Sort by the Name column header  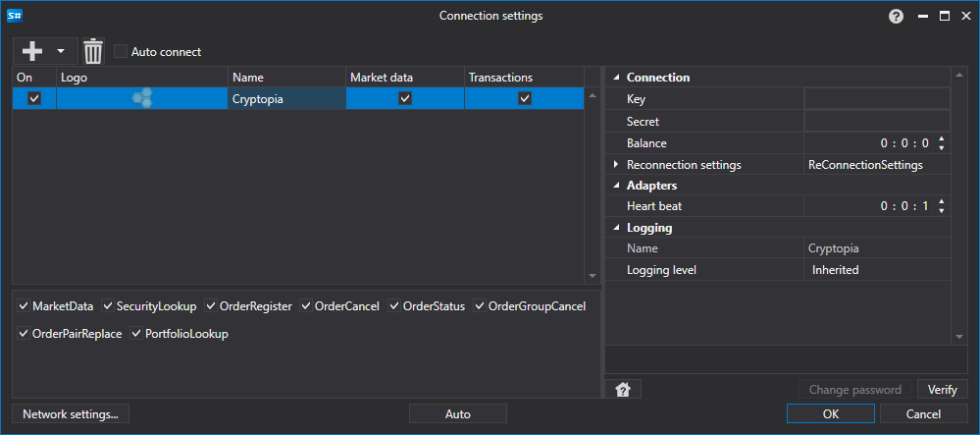click(x=286, y=77)
